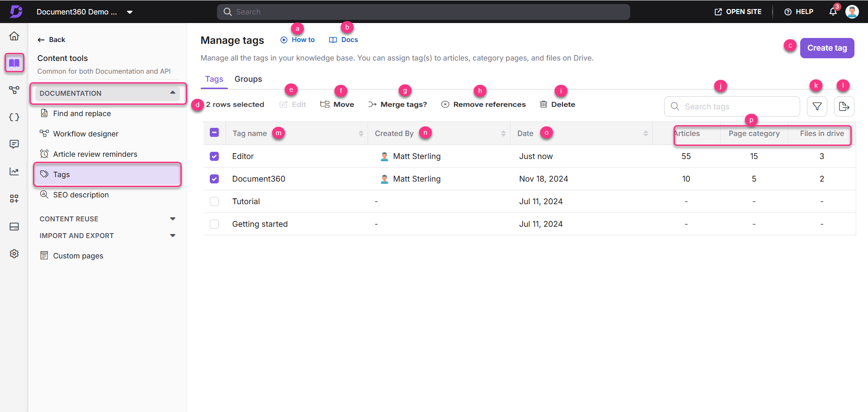The height and width of the screenshot is (412, 868).
Task: Open Custom pages
Action: (x=78, y=256)
